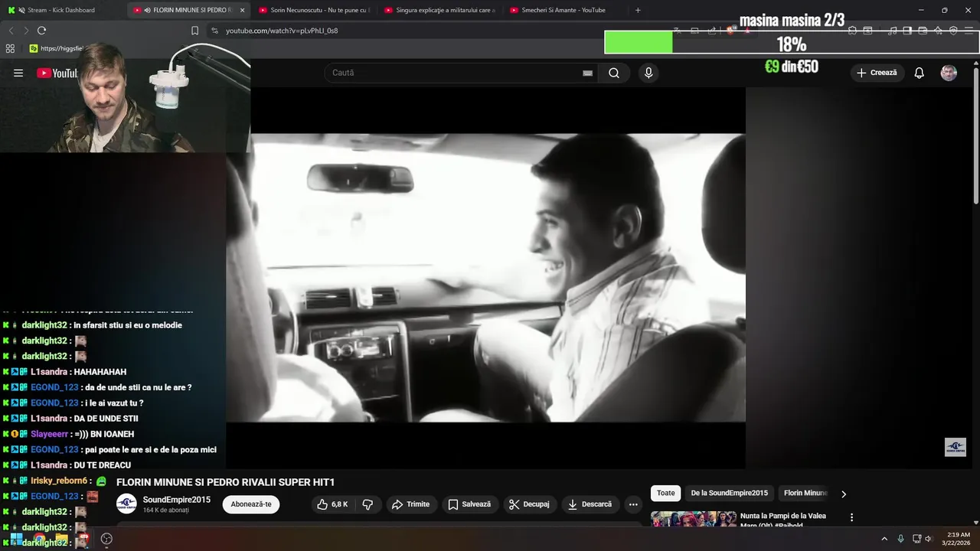Viewport: 980px width, 551px height.
Task: Open more actions ellipsis under video
Action: point(633,504)
